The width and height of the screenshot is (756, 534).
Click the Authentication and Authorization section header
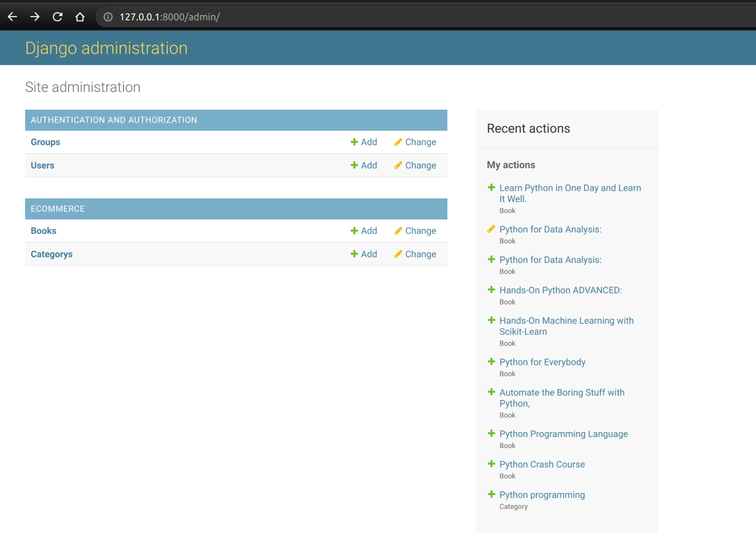point(114,120)
